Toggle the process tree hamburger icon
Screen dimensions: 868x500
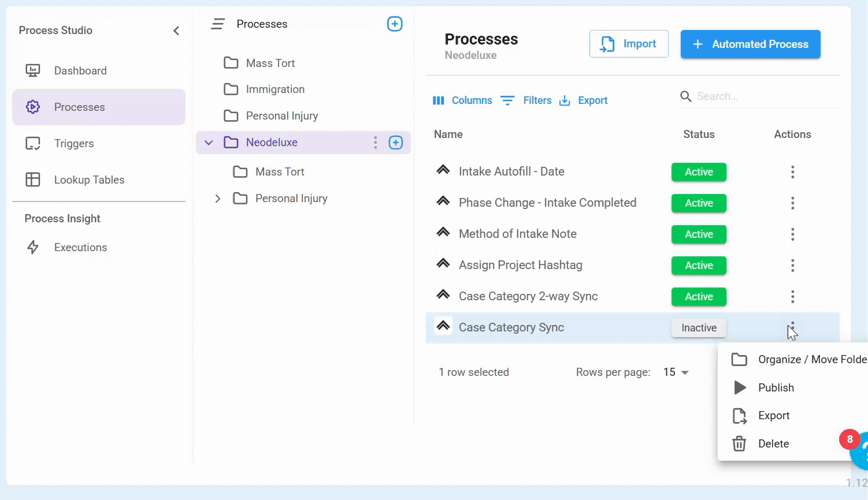click(218, 24)
